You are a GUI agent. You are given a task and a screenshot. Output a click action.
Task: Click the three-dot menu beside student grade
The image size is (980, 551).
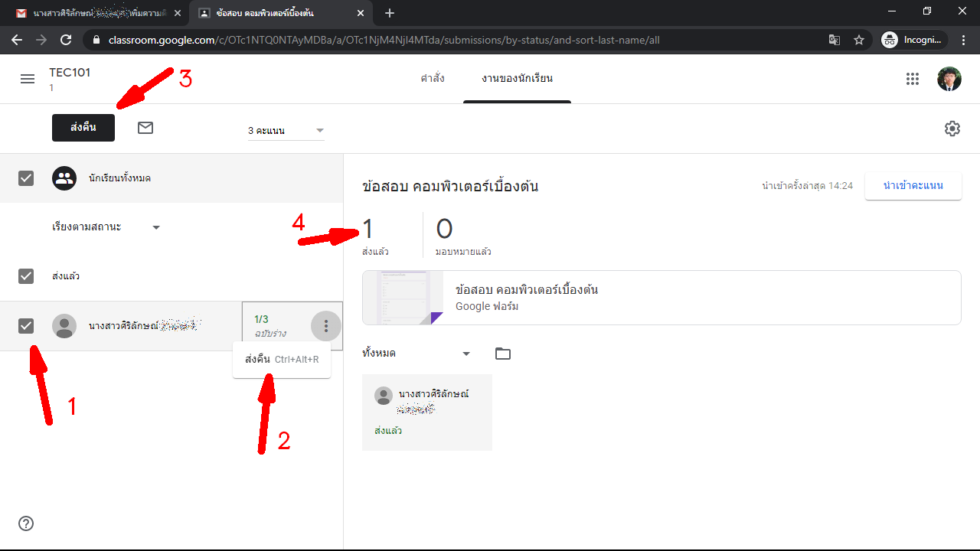point(326,327)
